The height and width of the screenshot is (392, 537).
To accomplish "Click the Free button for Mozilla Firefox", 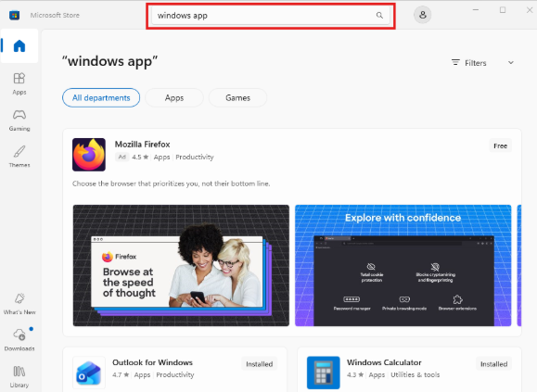I will tap(500, 146).
